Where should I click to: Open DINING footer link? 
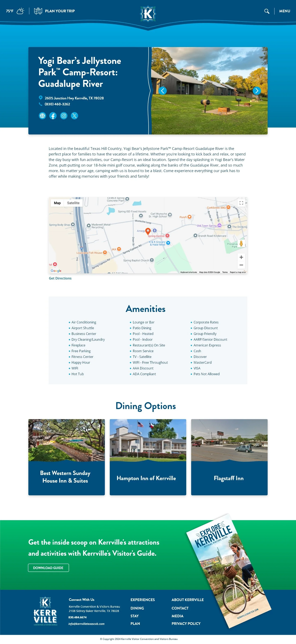137,608
